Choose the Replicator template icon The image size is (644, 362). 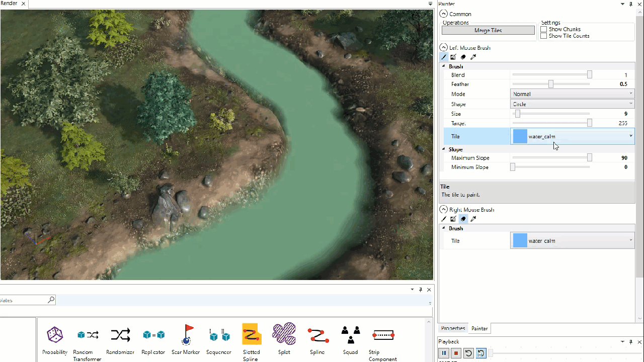click(153, 335)
